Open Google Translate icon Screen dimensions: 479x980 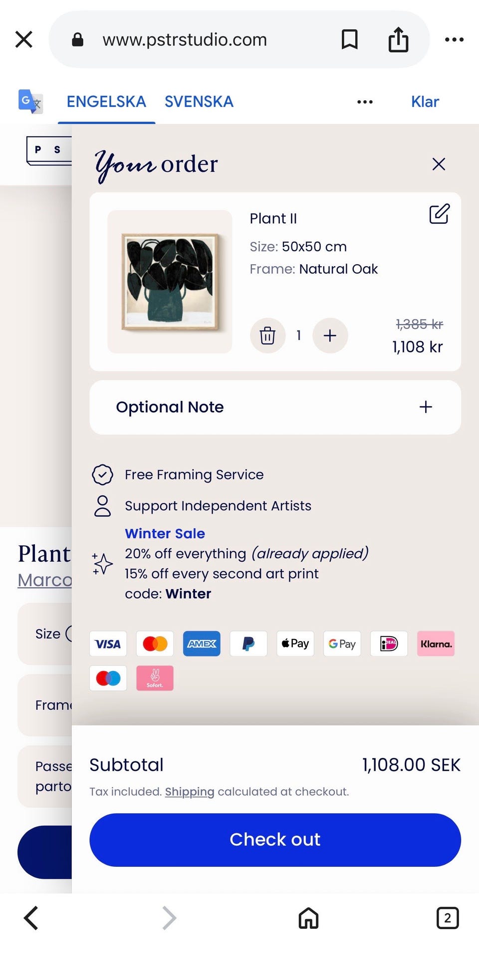(30, 101)
